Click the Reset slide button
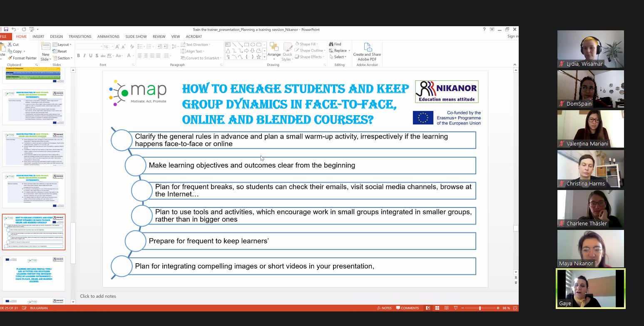Image resolution: width=644 pixels, height=326 pixels. (60, 52)
